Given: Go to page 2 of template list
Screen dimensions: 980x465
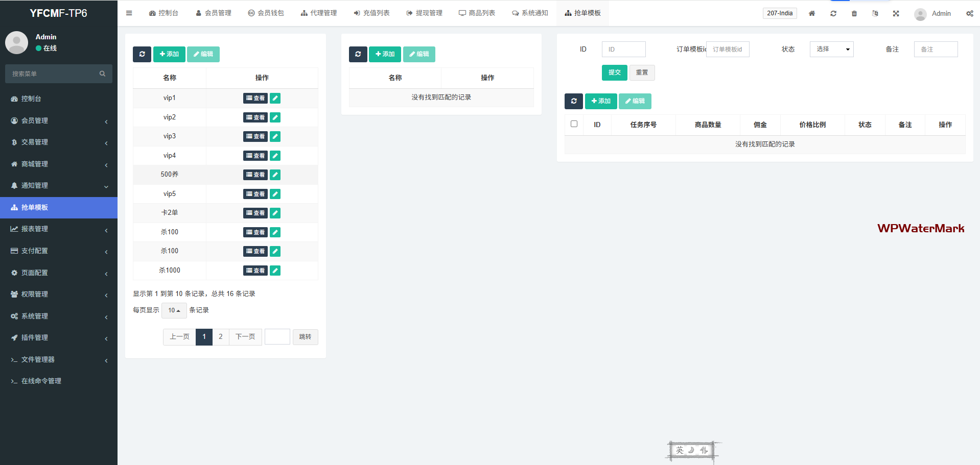Looking at the screenshot, I should coord(221,337).
